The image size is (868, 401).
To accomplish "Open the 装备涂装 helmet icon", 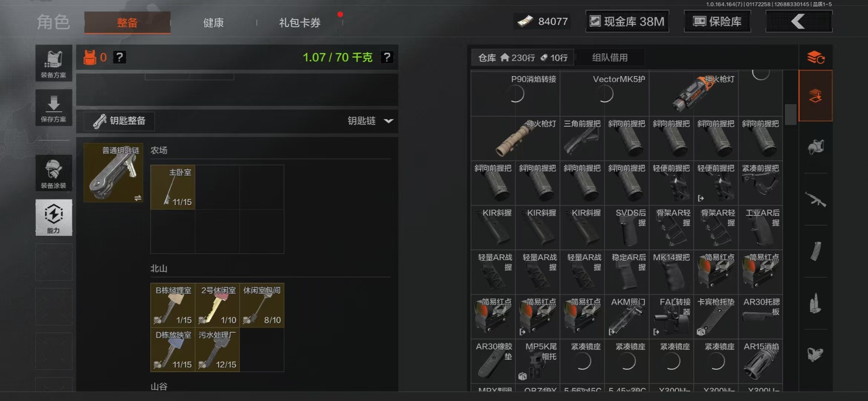I will coord(54,173).
